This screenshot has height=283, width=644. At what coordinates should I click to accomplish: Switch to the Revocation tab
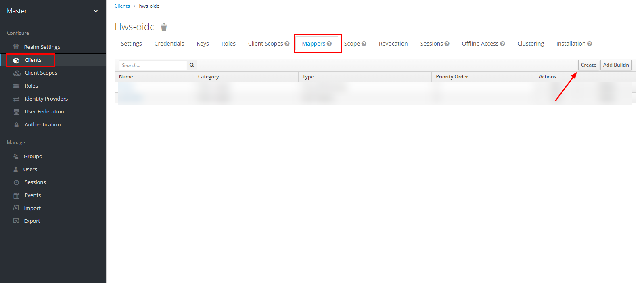pos(393,44)
